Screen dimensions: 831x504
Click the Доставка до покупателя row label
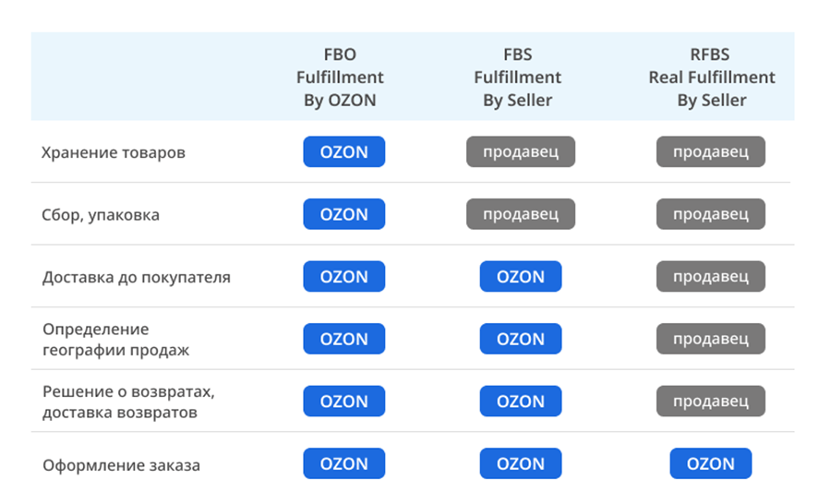(137, 277)
